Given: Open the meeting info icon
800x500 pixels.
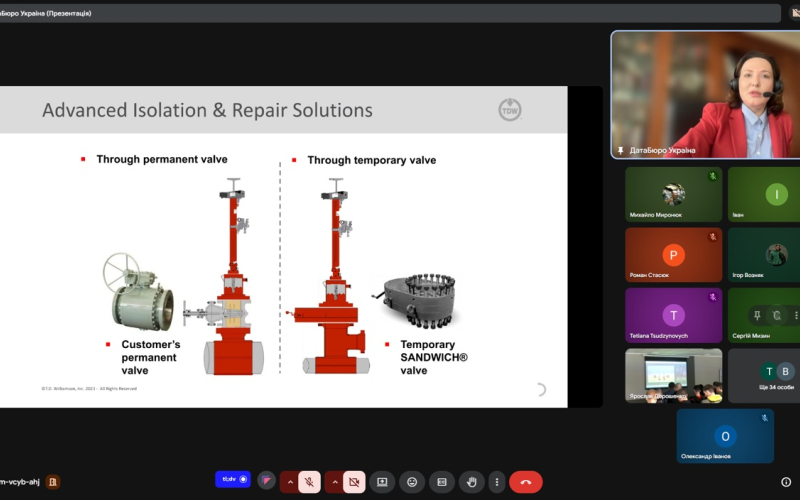Looking at the screenshot, I should tap(786, 482).
